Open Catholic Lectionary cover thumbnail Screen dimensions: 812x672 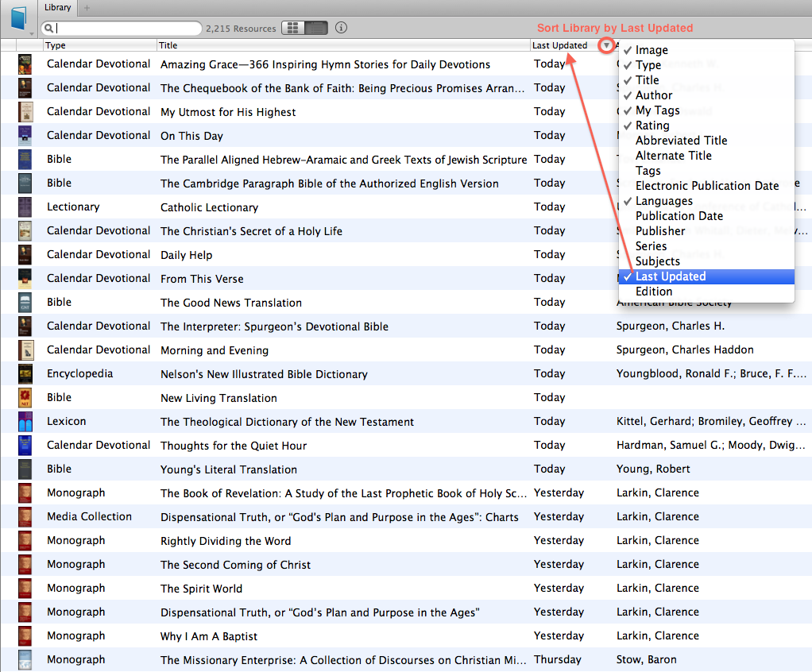click(x=25, y=207)
